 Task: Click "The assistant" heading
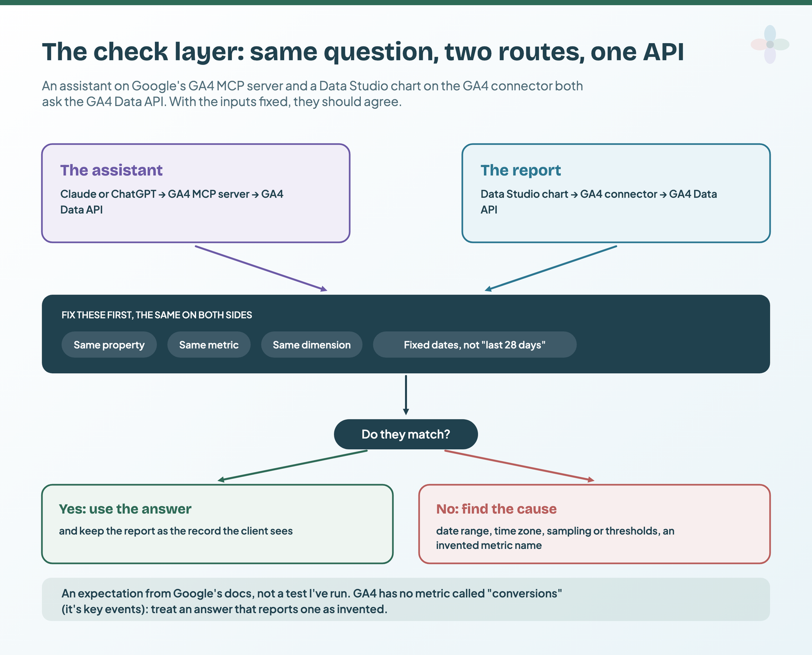(x=111, y=170)
